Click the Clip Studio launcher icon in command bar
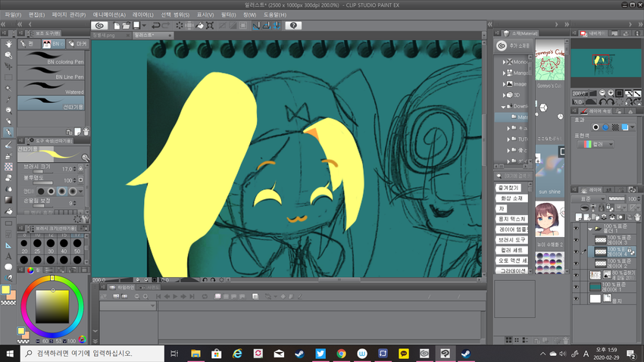 (99, 26)
